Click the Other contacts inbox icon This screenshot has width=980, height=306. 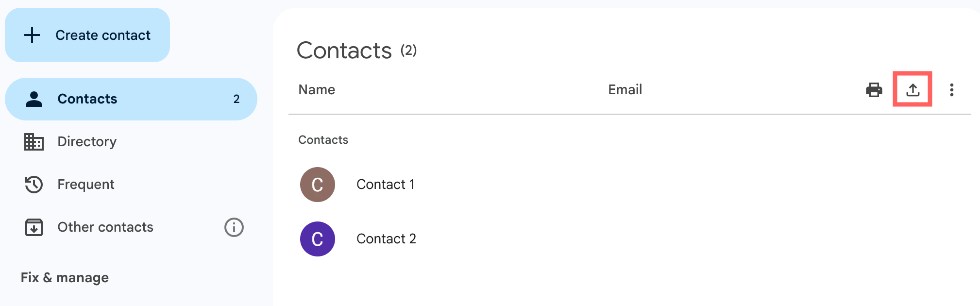click(34, 227)
